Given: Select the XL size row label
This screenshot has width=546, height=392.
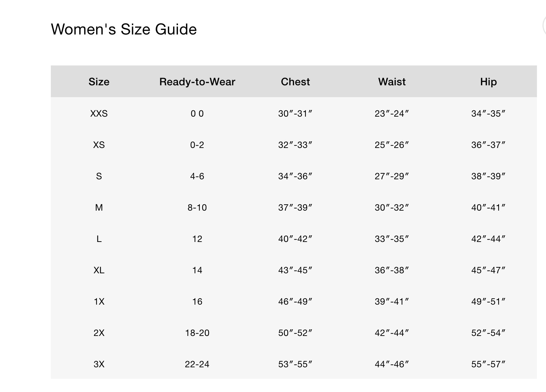Looking at the screenshot, I should [99, 270].
